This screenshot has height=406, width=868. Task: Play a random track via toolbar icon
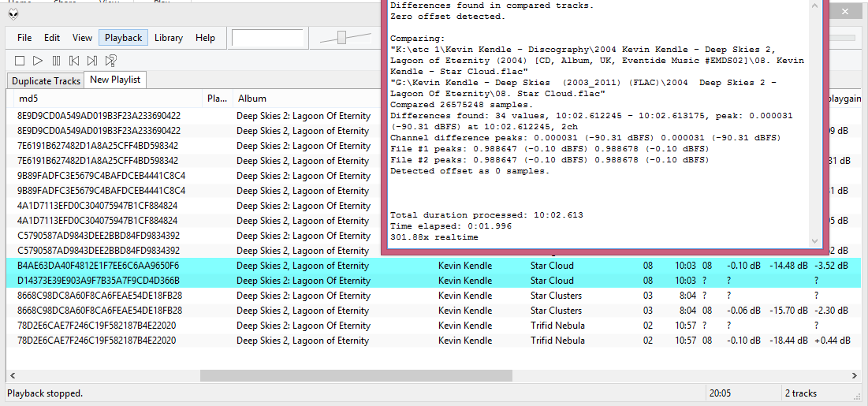coord(110,61)
